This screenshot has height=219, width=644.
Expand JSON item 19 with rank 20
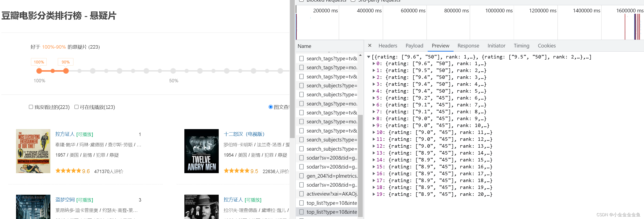pyautogui.click(x=374, y=194)
